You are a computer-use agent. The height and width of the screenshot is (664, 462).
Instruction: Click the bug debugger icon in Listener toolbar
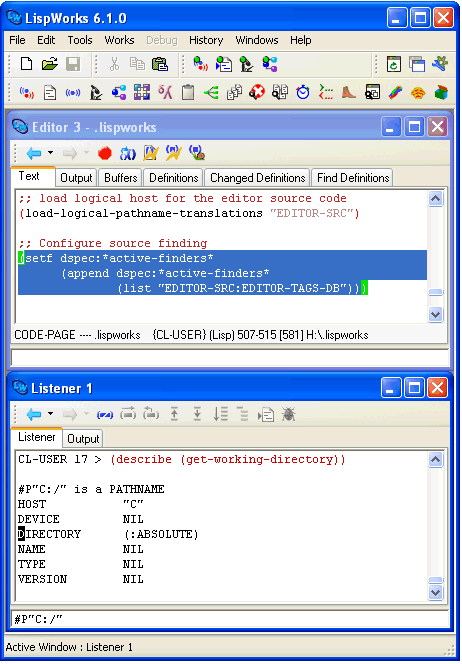coord(288,414)
